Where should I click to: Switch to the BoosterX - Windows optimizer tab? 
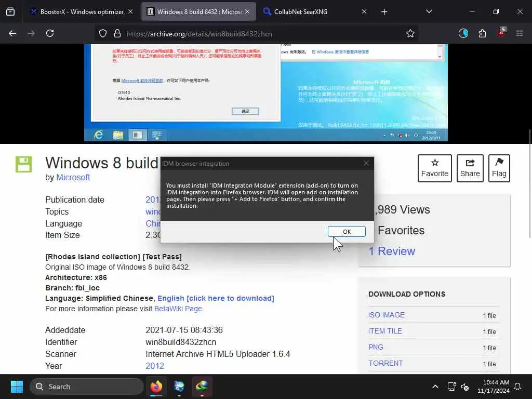tap(82, 11)
